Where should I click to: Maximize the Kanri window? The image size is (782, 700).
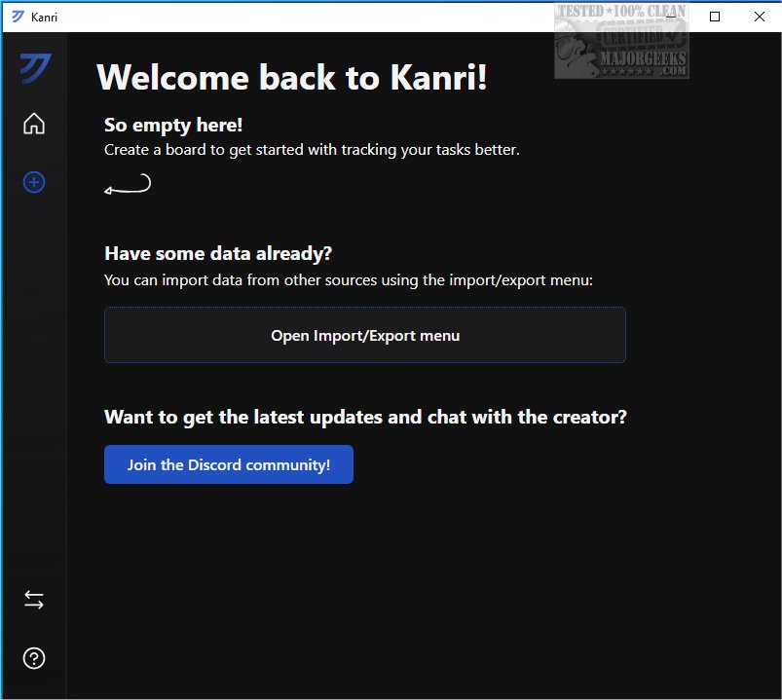[x=714, y=17]
